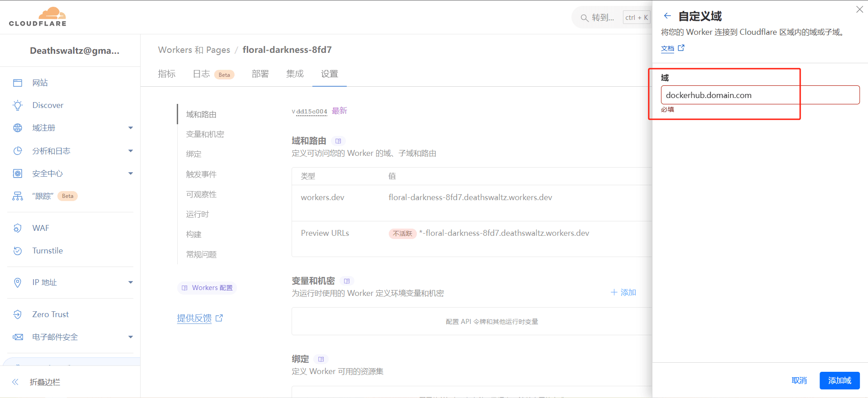
Task: Click the Cloudflare logo
Action: [x=38, y=17]
